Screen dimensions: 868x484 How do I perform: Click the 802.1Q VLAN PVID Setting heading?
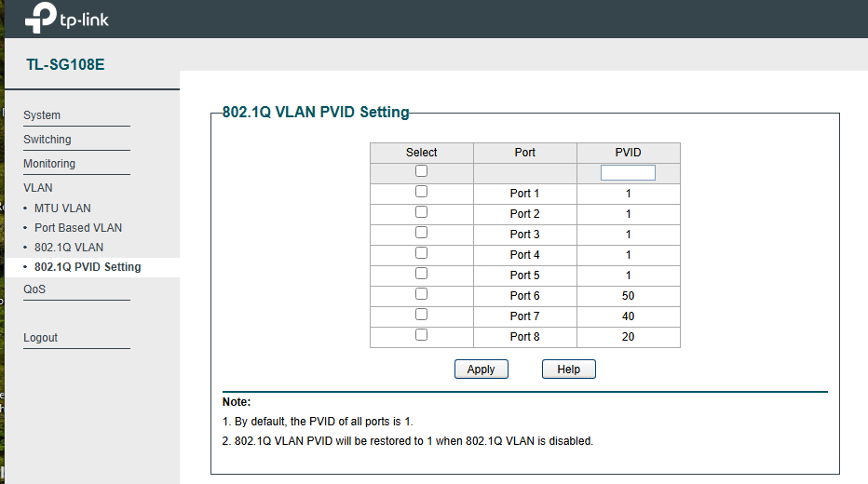point(316,113)
